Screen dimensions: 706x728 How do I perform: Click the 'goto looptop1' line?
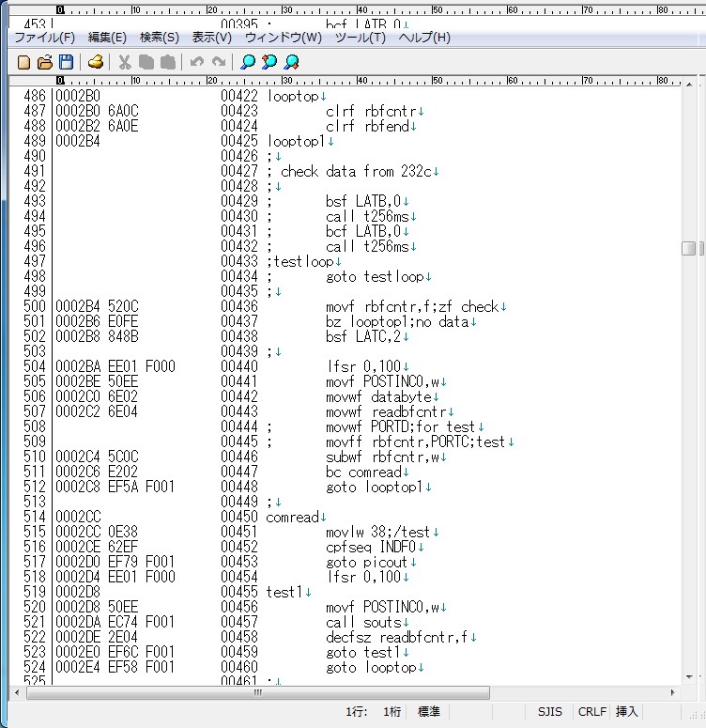click(x=375, y=487)
